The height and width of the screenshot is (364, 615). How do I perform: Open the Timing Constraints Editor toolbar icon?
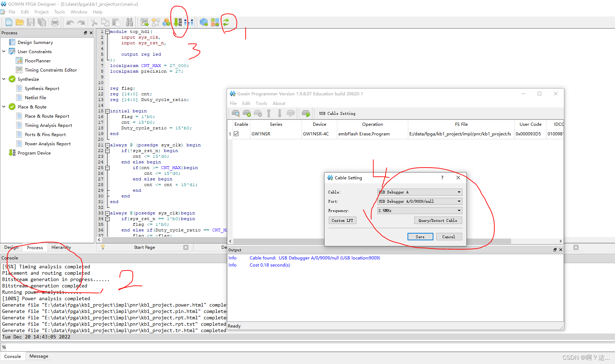click(144, 22)
